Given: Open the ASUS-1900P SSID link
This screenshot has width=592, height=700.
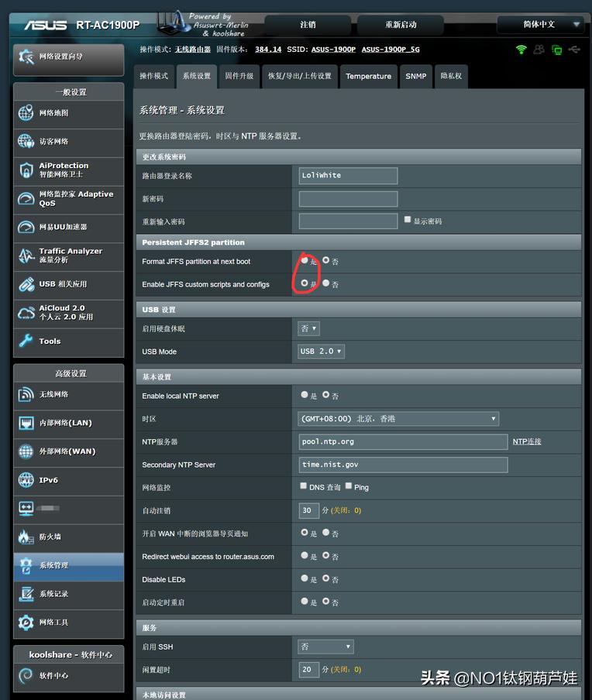Looking at the screenshot, I should [x=333, y=49].
